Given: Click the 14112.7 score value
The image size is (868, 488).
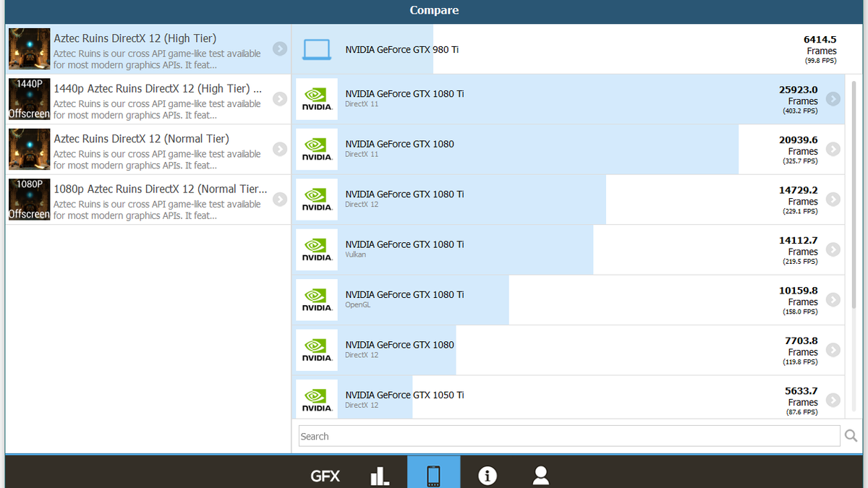Looking at the screenshot, I should pyautogui.click(x=799, y=240).
